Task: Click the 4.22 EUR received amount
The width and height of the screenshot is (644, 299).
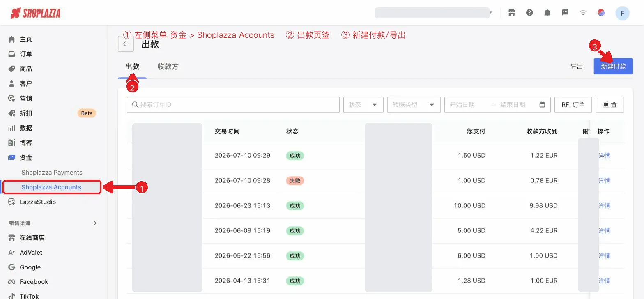Action: [544, 231]
